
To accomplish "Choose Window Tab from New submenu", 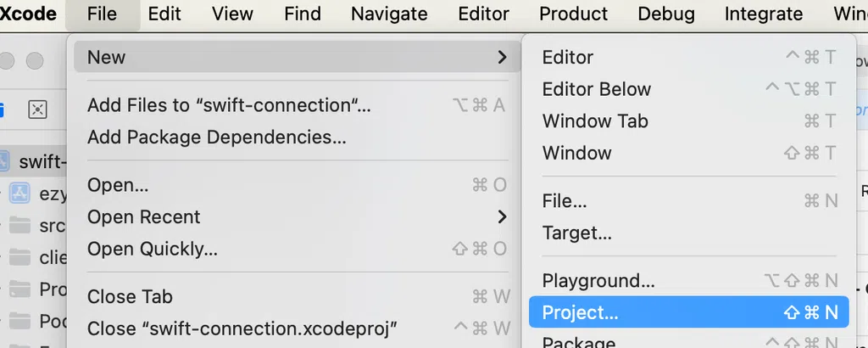I will click(x=688, y=121).
